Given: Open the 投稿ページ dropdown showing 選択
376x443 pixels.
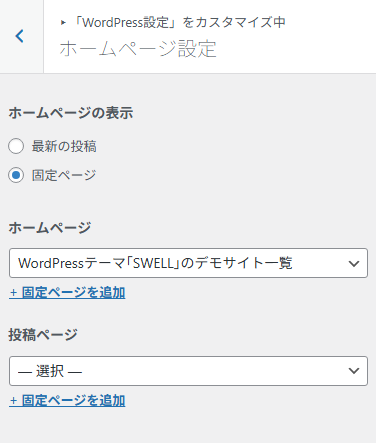Looking at the screenshot, I should (x=188, y=371).
